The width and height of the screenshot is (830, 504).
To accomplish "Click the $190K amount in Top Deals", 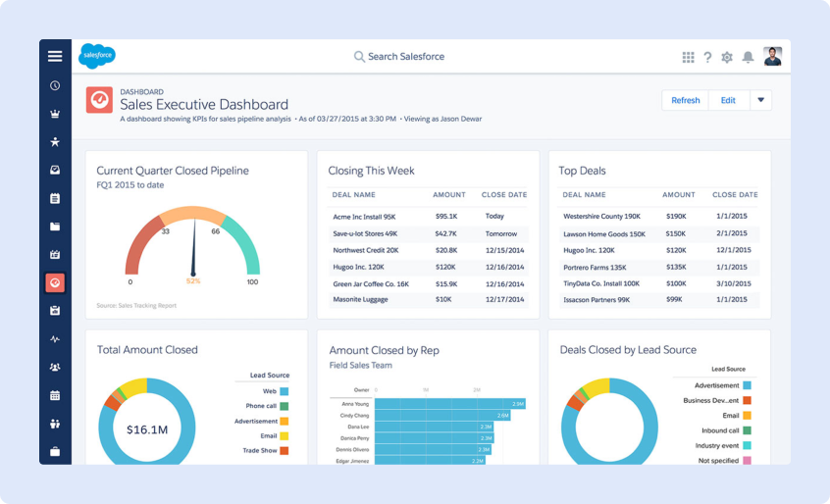I will point(676,217).
